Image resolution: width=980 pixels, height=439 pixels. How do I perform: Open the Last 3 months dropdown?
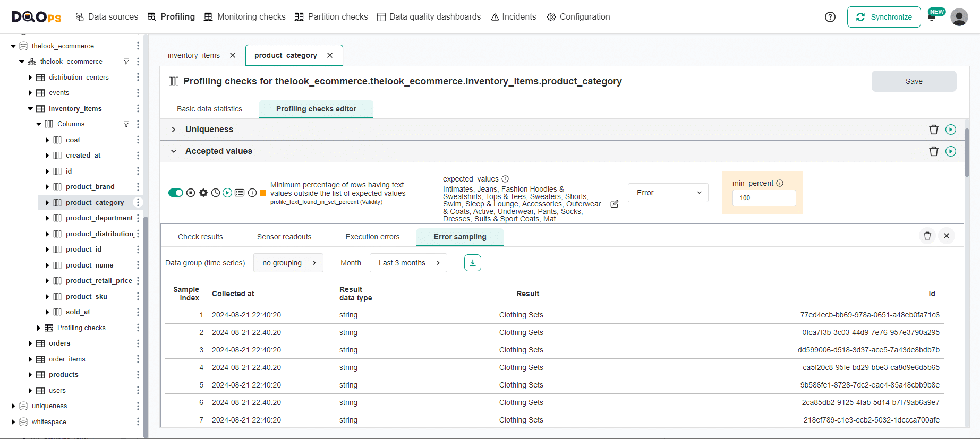[x=408, y=263]
